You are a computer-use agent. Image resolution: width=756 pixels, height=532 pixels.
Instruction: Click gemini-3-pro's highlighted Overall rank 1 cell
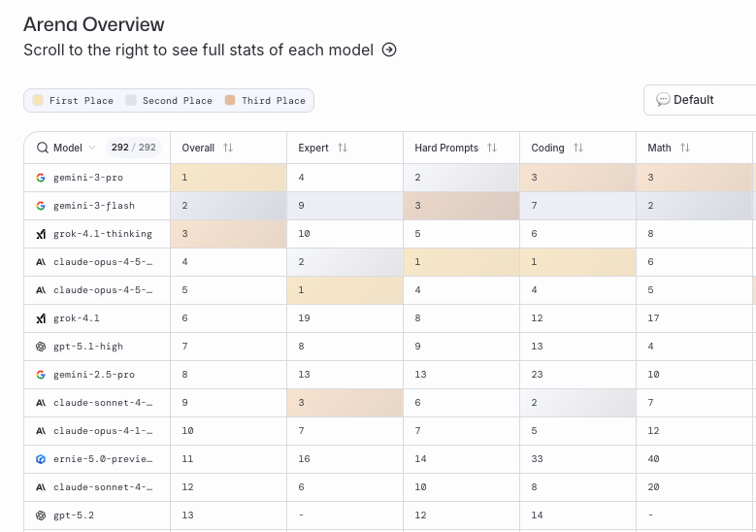(x=228, y=178)
